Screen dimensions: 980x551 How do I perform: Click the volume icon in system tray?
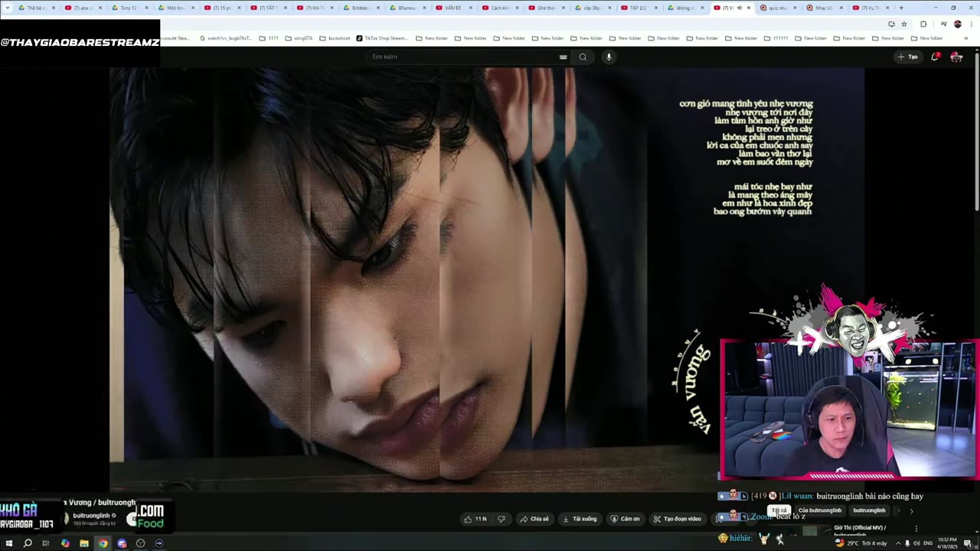coord(916,543)
